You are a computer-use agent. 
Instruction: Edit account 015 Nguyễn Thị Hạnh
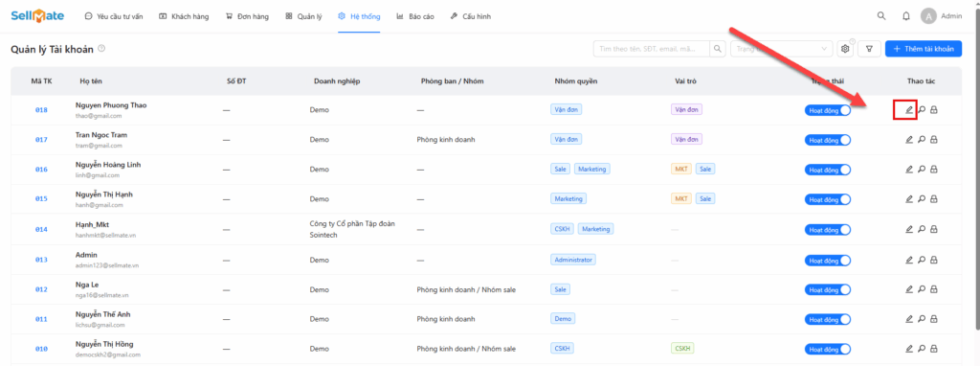[909, 199]
